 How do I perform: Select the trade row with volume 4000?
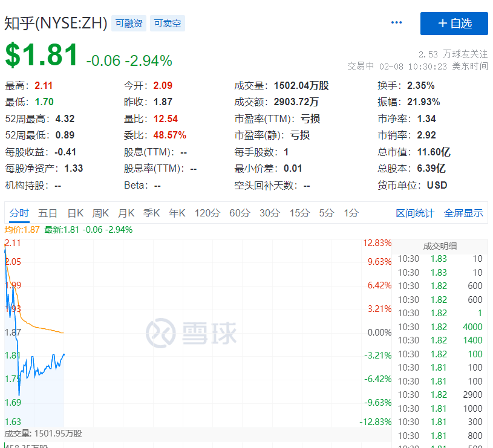(x=440, y=326)
